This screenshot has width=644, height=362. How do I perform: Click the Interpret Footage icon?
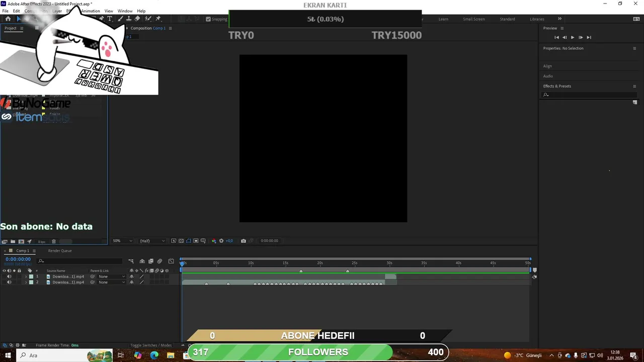(x=5, y=242)
